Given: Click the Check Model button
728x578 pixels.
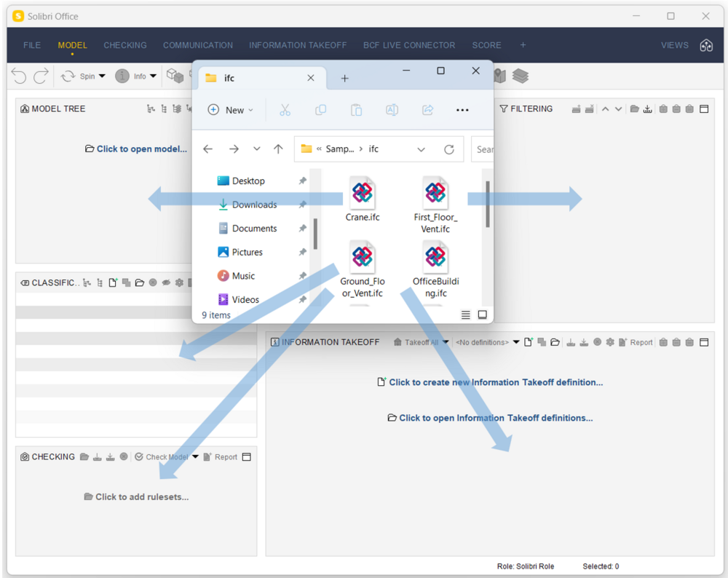Looking at the screenshot, I should click(162, 457).
